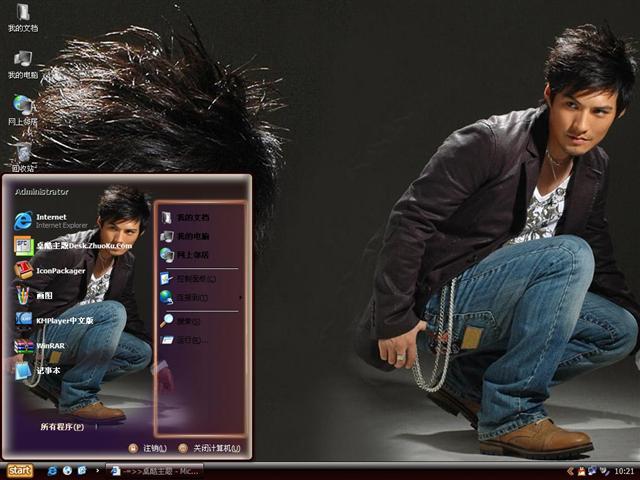Screen dimensions: 640x480
Task: Open 回收站 Recycle Bin on desktop
Action: [x=22, y=155]
